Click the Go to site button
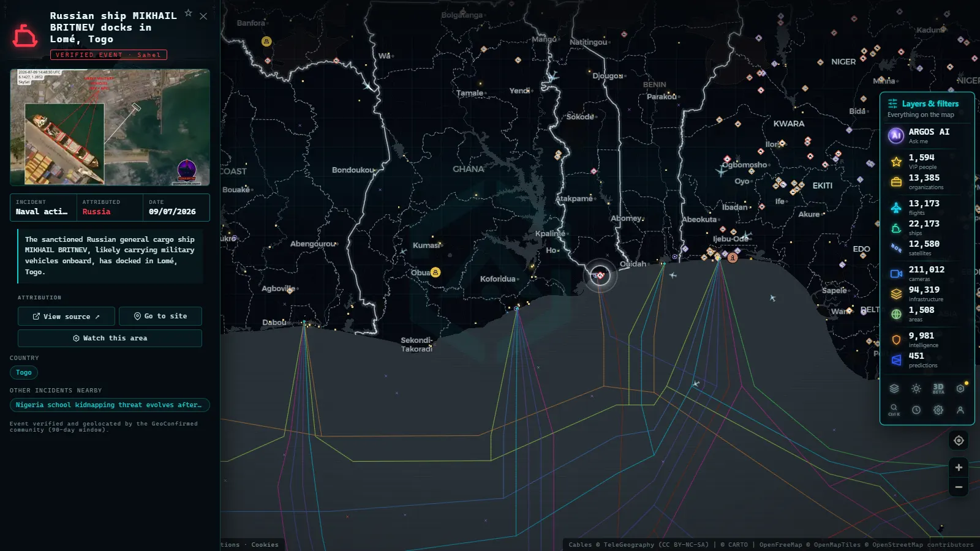 160,316
